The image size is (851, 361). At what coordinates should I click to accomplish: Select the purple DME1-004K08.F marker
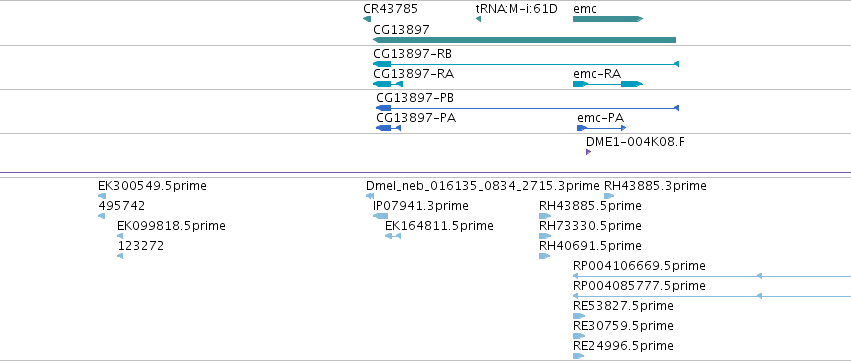click(588, 152)
